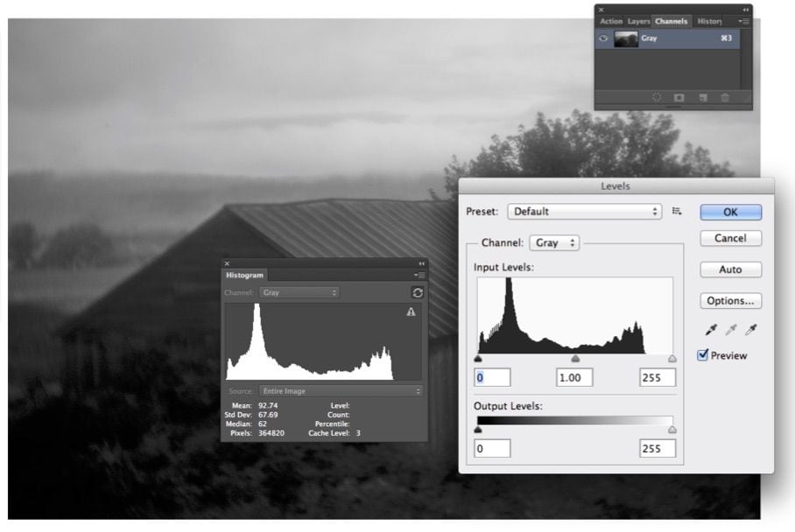Switch to the History tab
Image resolution: width=795 pixels, height=532 pixels.
709,21
